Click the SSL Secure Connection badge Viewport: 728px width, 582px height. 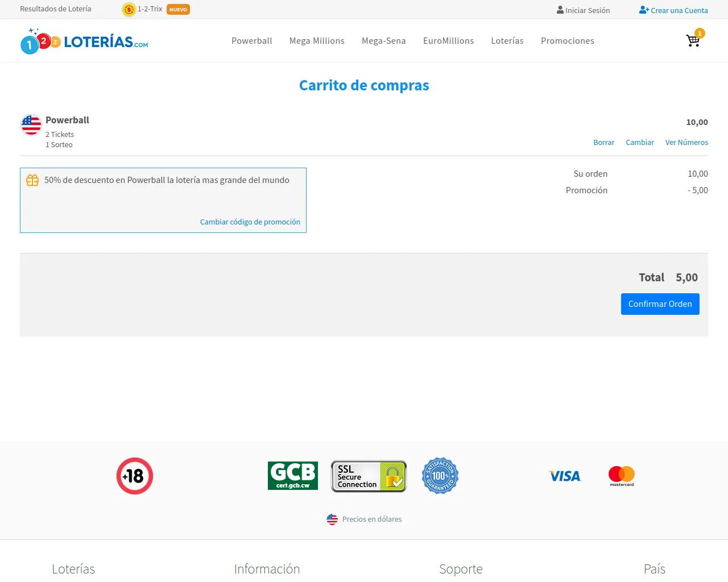point(369,476)
